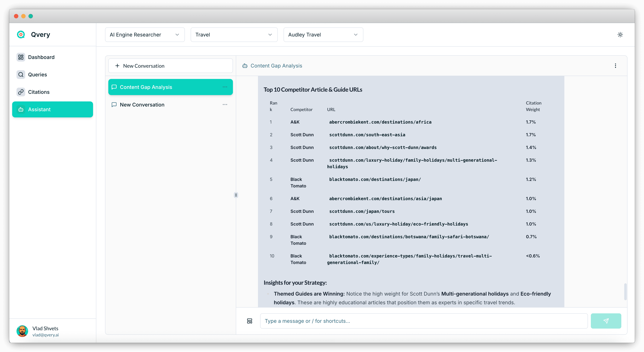Click the Vlad Shvets user name

click(45, 328)
